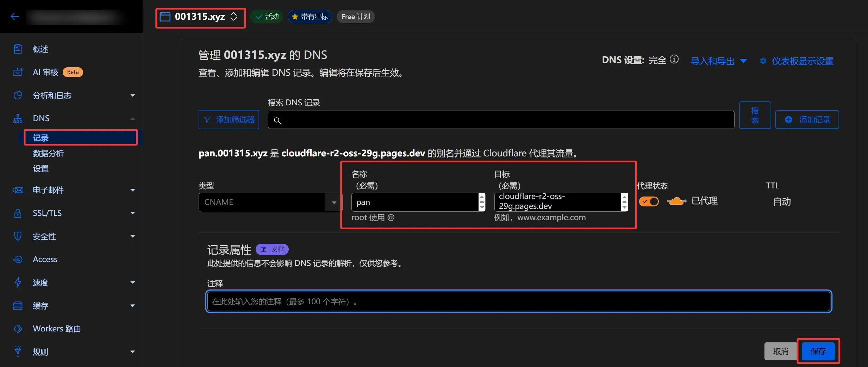Click the 保存 save button
The image size is (868, 367).
[818, 351]
